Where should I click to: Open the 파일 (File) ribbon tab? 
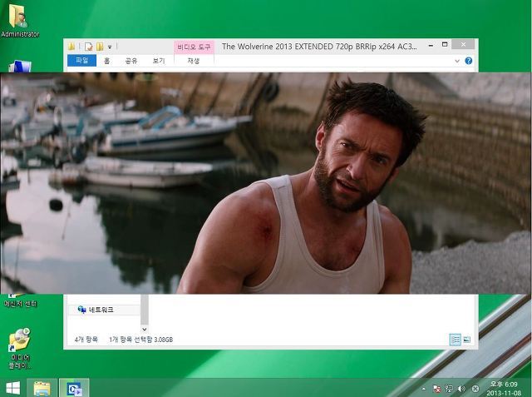82,61
